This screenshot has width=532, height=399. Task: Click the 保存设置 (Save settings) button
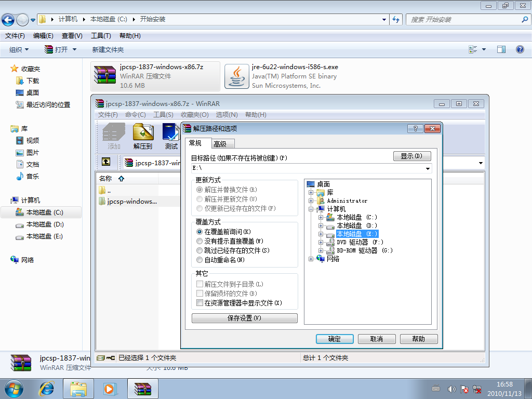[245, 318]
